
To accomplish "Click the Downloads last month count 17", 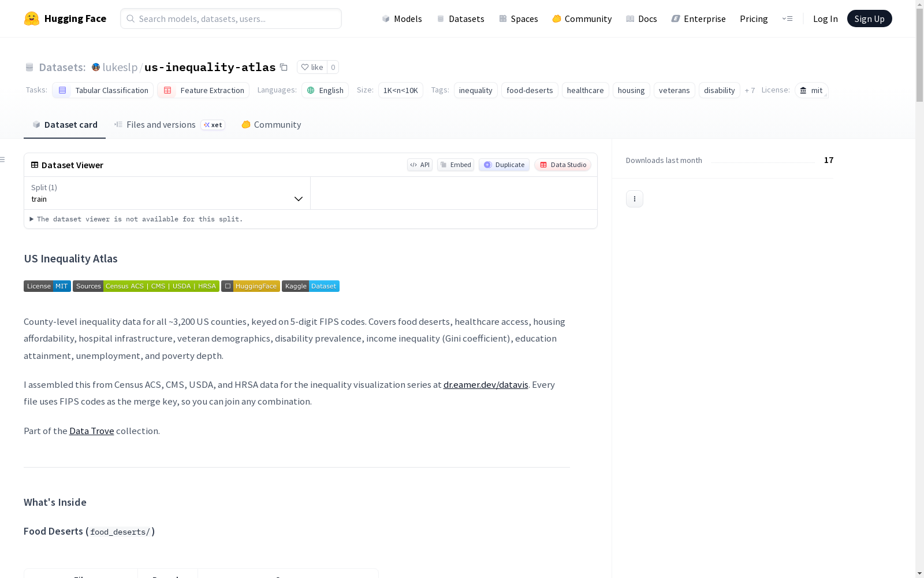I will [x=829, y=160].
